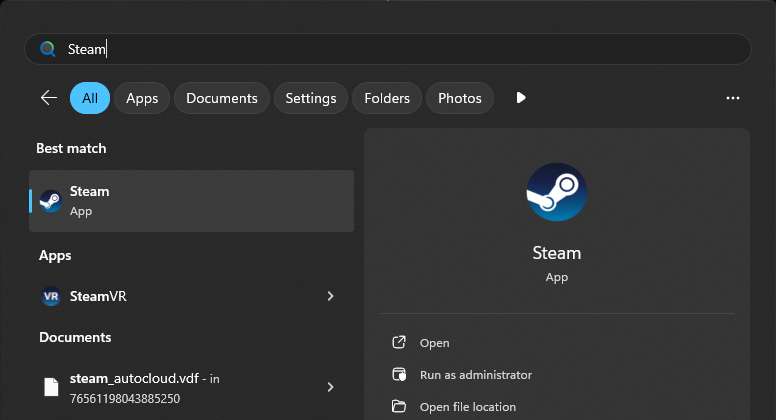Click the folder name 76561198043885250
Viewport: 776px width, 420px height.
click(125, 399)
